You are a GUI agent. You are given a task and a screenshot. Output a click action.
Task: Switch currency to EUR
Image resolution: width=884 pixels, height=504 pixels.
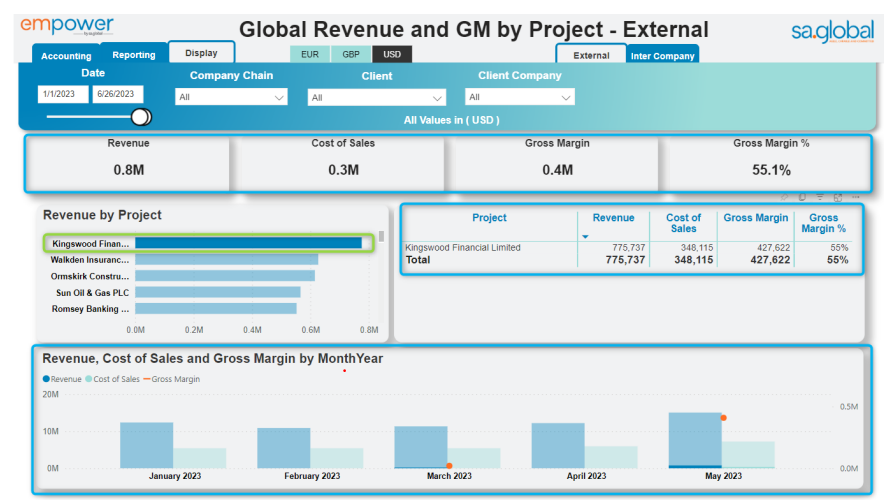coord(310,54)
